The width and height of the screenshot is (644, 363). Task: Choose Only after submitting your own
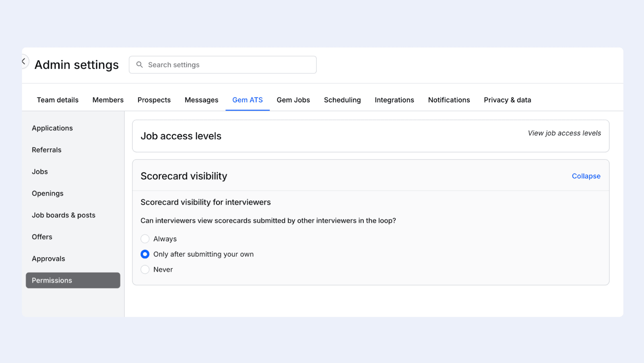pos(145,254)
